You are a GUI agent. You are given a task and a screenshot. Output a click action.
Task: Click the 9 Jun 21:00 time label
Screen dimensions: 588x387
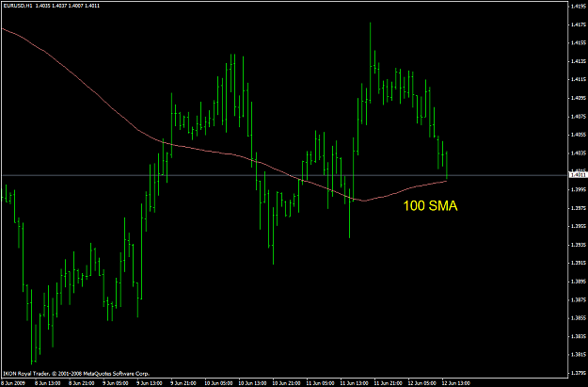183,383
